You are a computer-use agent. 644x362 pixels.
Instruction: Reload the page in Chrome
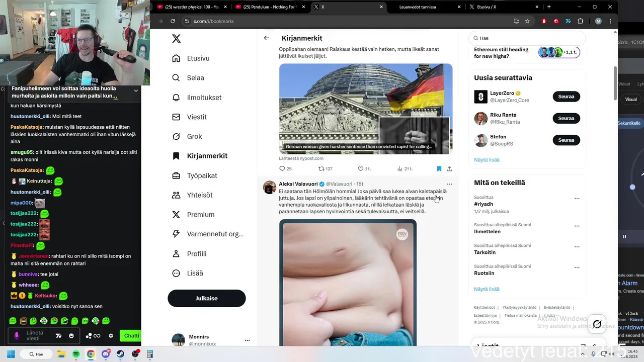pos(173,21)
